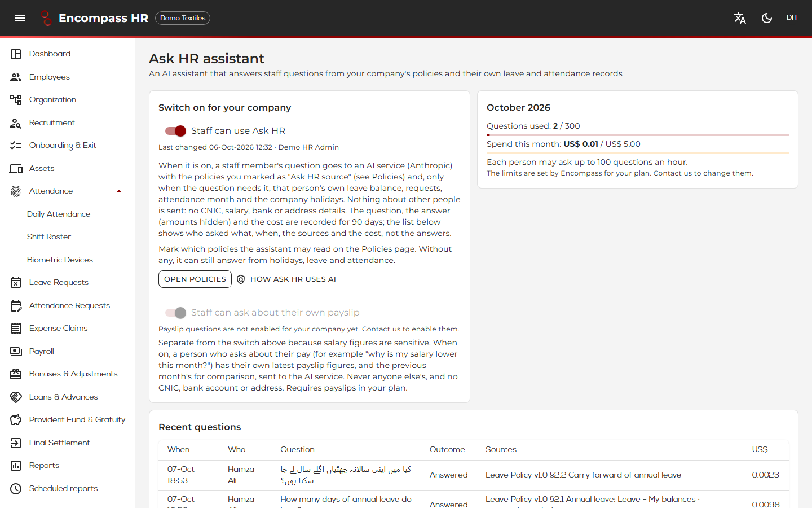Click the Loans & Advances handshake icon
This screenshot has width=812, height=508.
click(x=16, y=397)
